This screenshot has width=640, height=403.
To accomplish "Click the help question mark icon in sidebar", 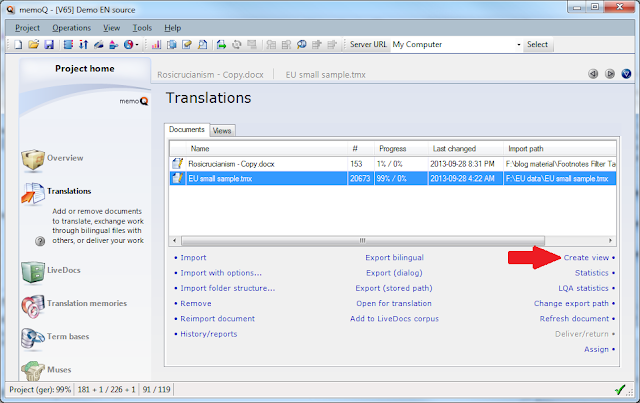I will tap(40, 241).
